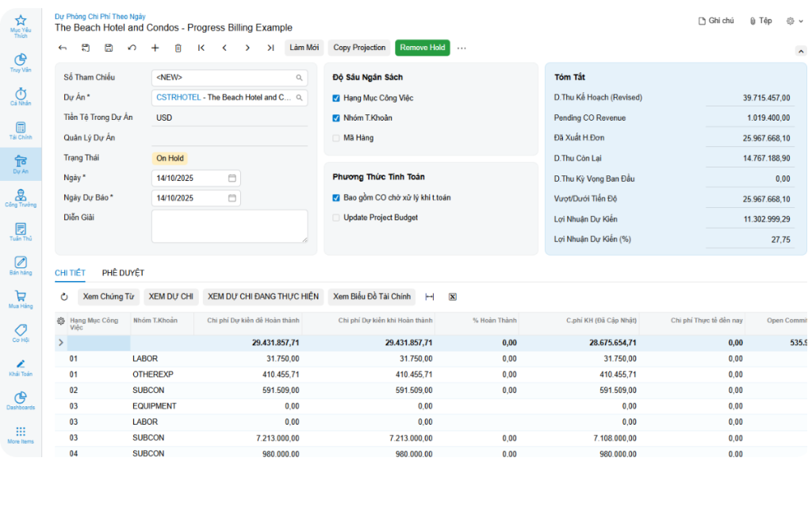
Task: Toggle the Hạng Mục Công Việc checkbox
Action: [336, 98]
